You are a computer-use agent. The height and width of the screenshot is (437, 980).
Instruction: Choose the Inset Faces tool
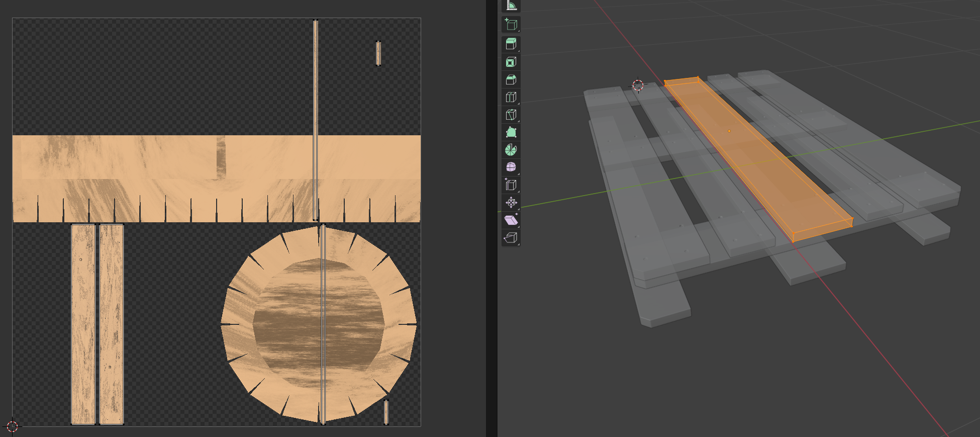[511, 62]
